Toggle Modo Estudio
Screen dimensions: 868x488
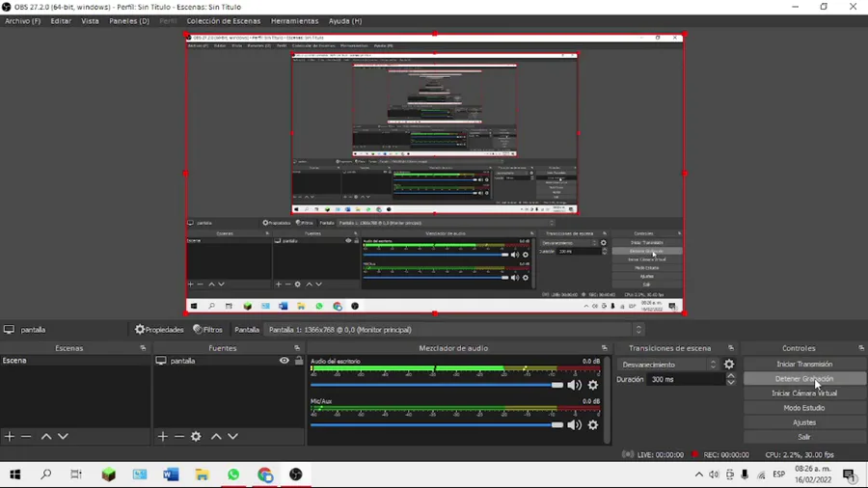(x=803, y=408)
